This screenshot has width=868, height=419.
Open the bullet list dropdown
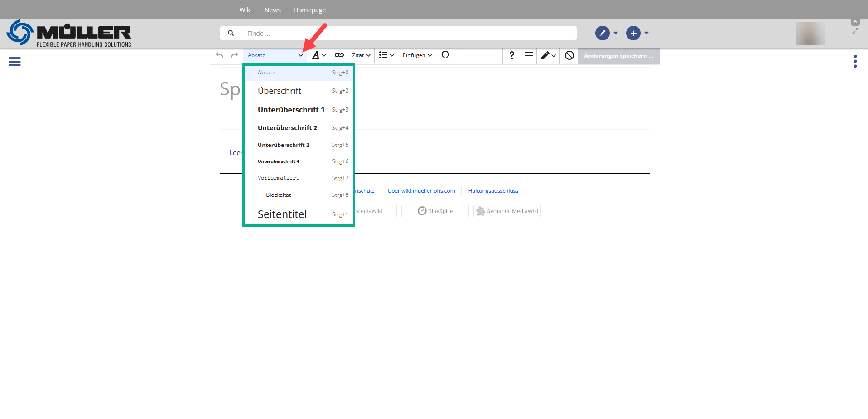tap(386, 55)
